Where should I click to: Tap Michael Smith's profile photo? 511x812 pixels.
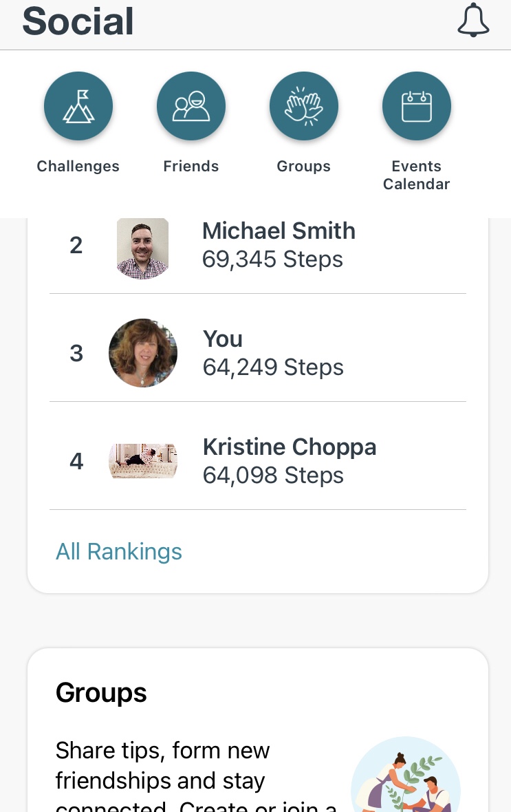tap(142, 248)
